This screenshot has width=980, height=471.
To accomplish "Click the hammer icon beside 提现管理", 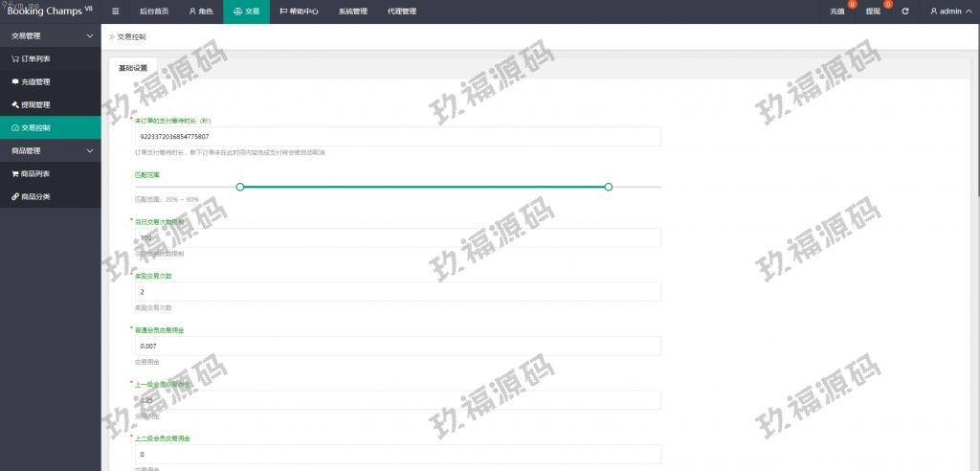I will (x=15, y=104).
